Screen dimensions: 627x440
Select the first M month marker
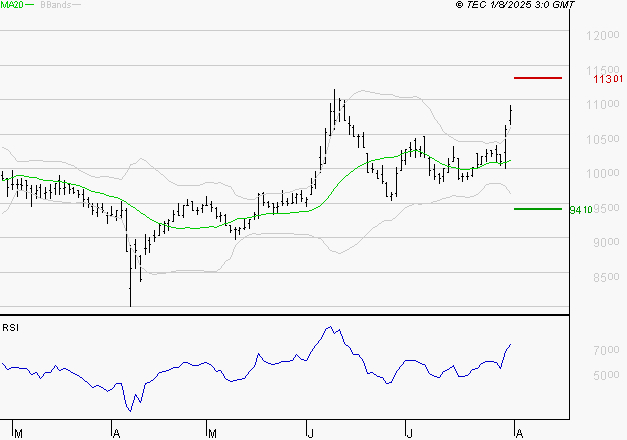click(18, 433)
